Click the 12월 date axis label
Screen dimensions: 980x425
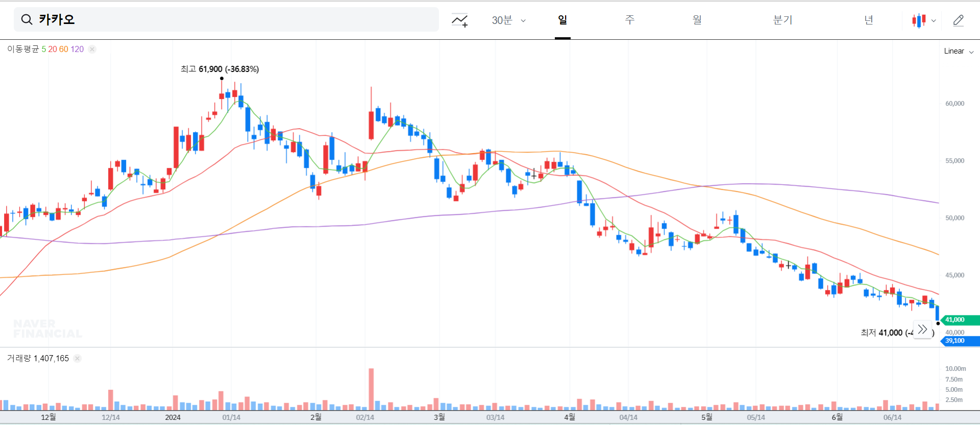48,417
